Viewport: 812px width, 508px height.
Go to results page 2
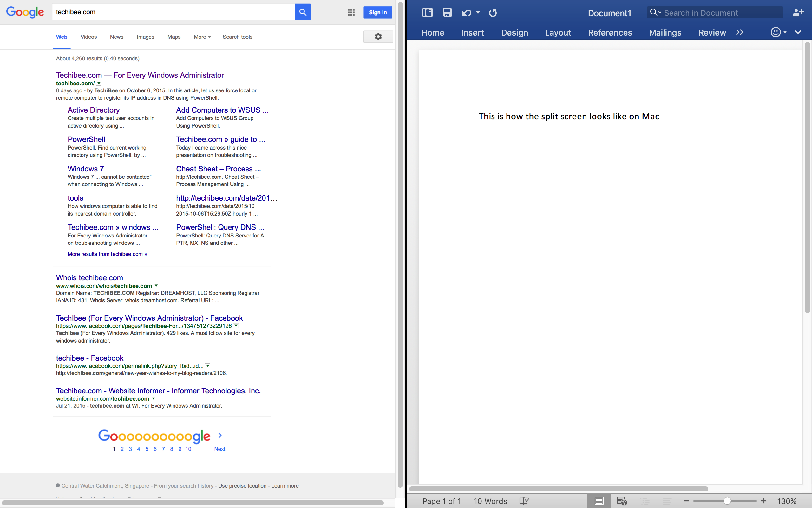pyautogui.click(x=122, y=449)
